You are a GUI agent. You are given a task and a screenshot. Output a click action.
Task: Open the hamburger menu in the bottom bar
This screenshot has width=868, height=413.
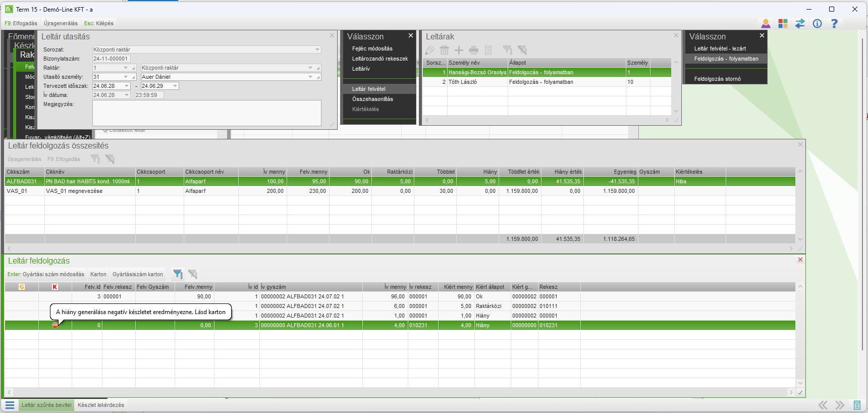(x=10, y=405)
